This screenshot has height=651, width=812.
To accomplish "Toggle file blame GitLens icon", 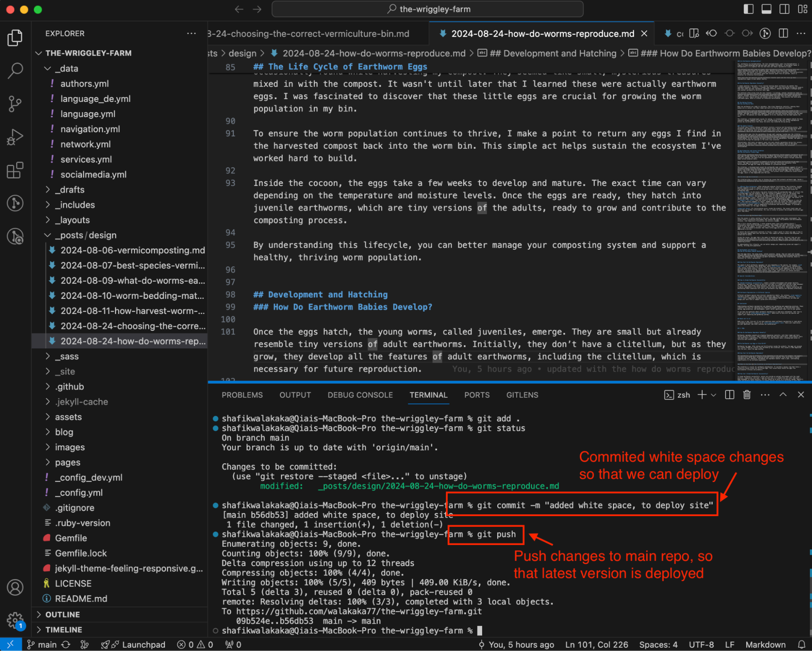I will point(765,33).
